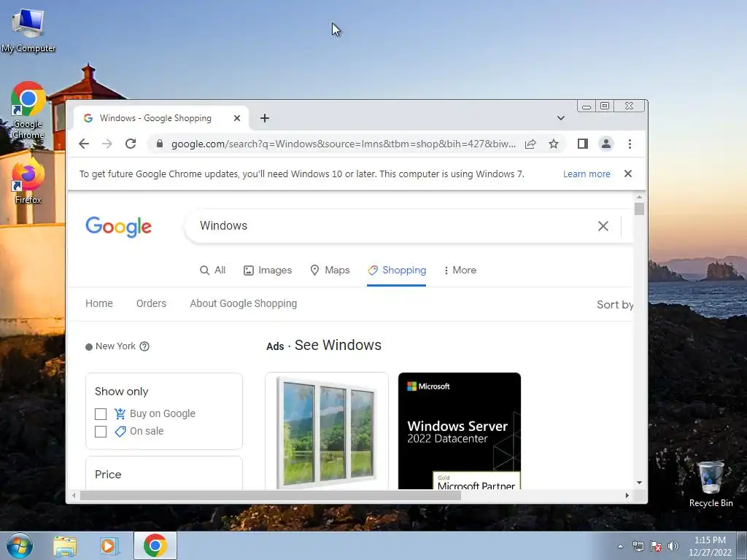Switch to the All results tab

tap(212, 270)
